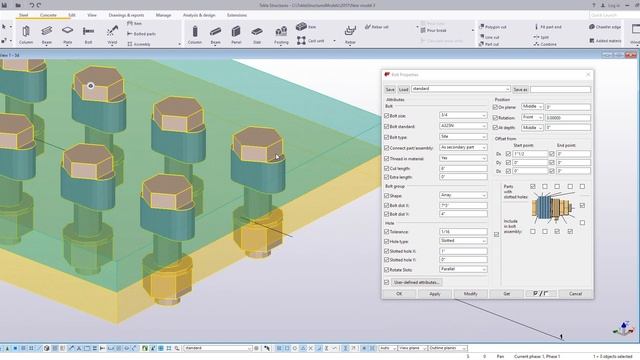Toggle the On plane checkbox
The width and height of the screenshot is (640, 360).
(495, 107)
